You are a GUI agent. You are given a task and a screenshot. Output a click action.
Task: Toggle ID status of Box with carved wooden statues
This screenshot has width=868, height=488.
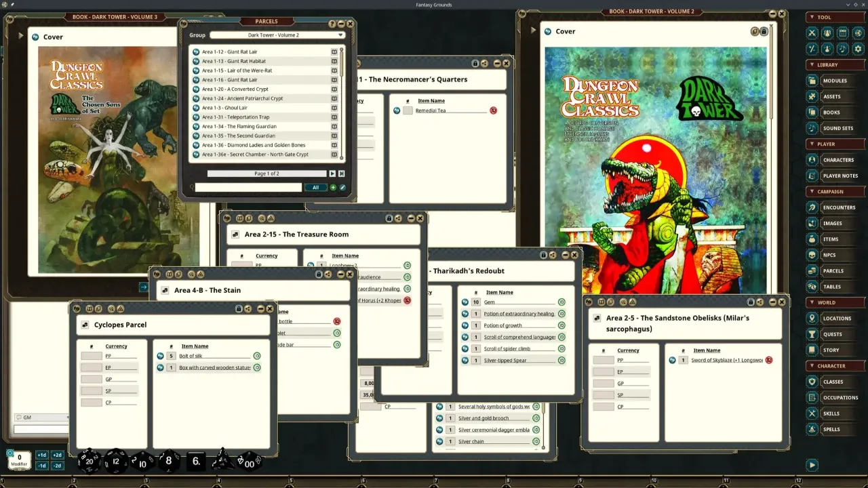tap(257, 367)
